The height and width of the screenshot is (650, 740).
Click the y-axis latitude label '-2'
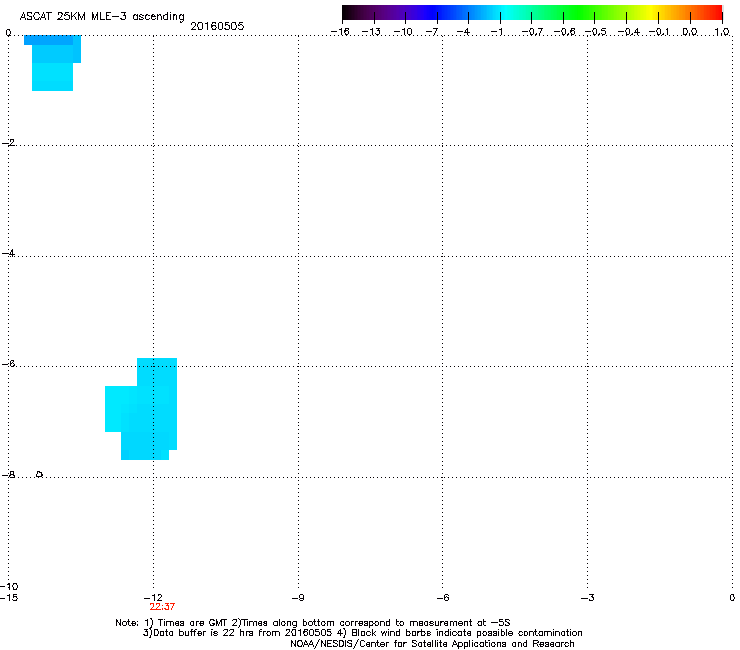point(8,143)
